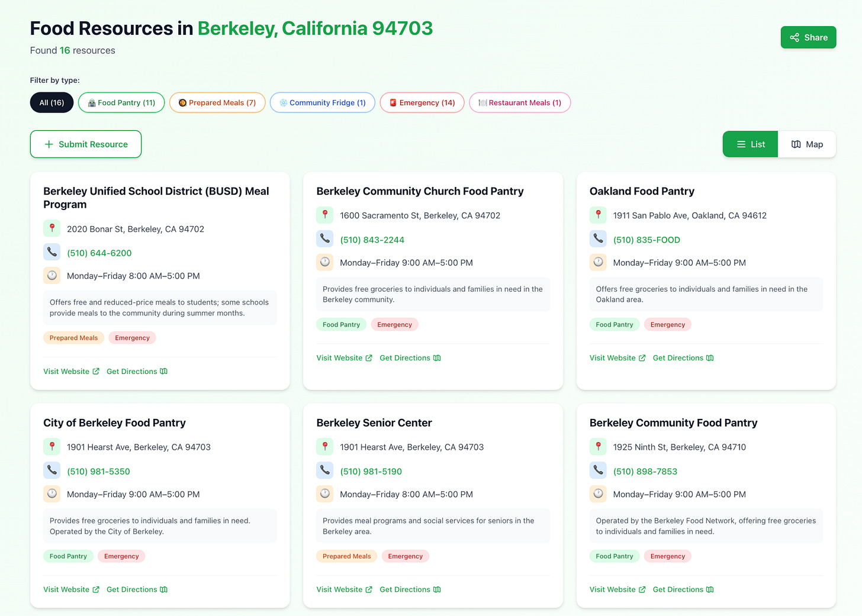Call (510) 644-6200
This screenshot has height=616, width=862.
click(99, 253)
